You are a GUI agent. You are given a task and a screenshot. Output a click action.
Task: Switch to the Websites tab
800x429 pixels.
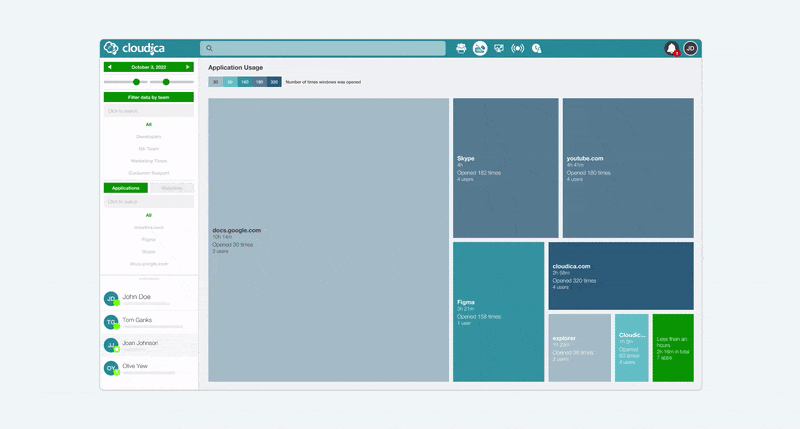click(171, 188)
